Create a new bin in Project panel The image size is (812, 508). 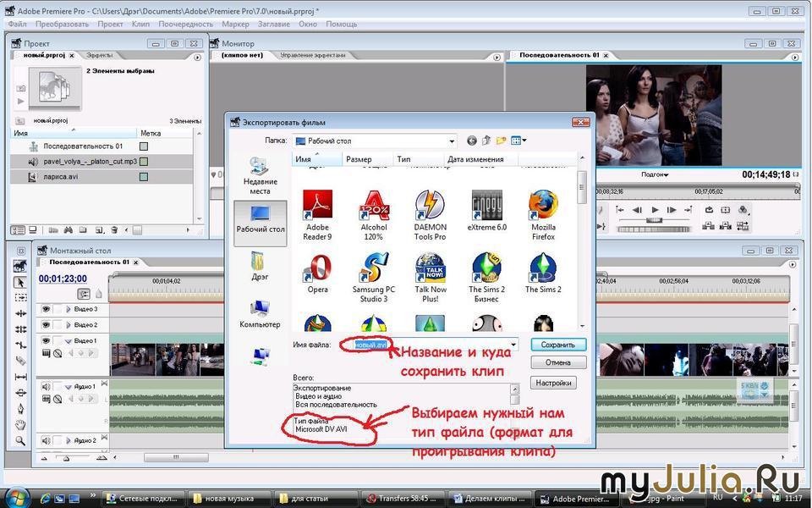[83, 229]
